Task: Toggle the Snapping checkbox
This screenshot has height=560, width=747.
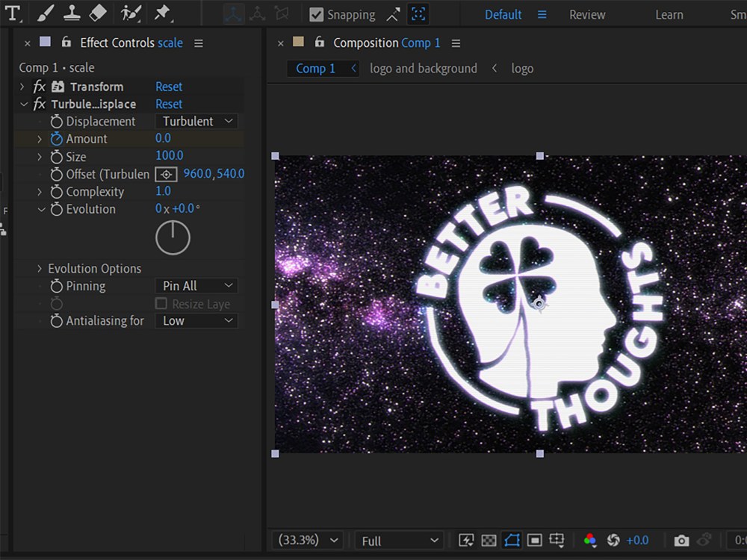Action: (x=317, y=14)
